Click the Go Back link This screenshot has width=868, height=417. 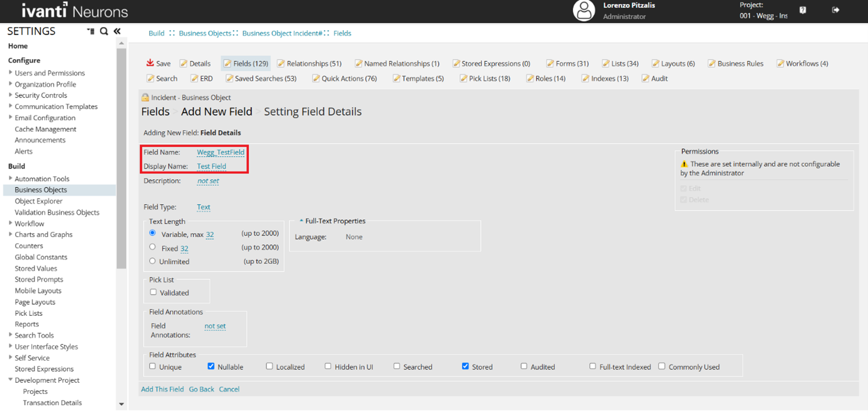click(201, 389)
